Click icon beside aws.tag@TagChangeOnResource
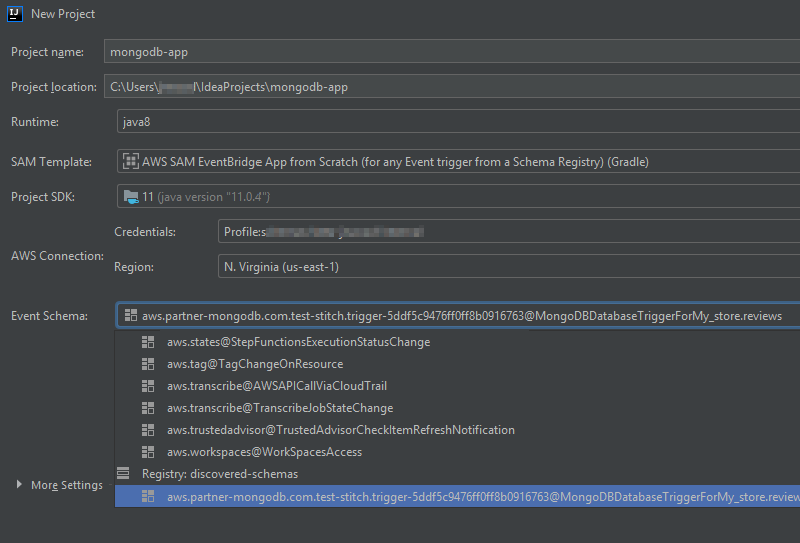The height and width of the screenshot is (543, 800). pos(148,364)
